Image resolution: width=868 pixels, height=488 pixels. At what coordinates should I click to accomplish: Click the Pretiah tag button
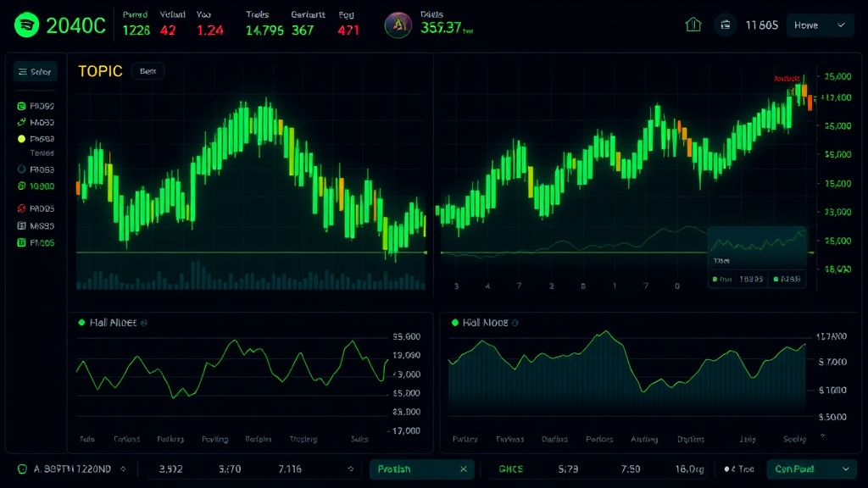tap(422, 469)
